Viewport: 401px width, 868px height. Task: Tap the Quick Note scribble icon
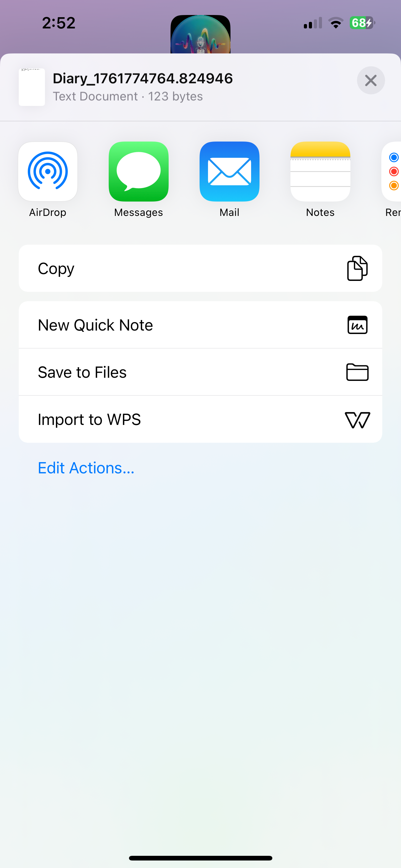(357, 325)
